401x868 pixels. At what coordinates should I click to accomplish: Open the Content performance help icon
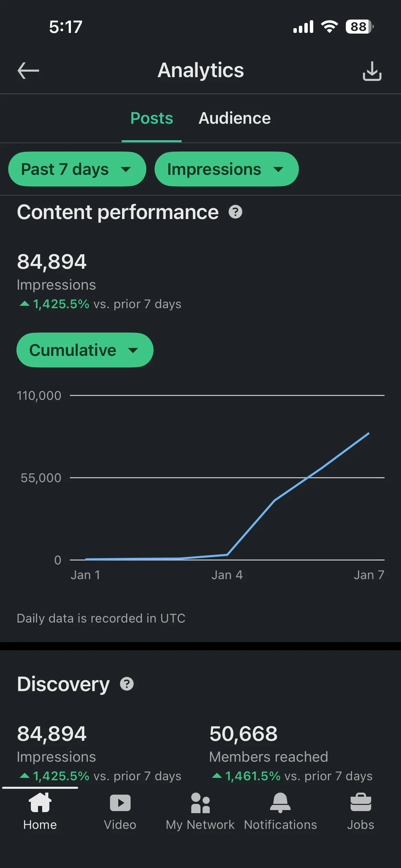(235, 212)
